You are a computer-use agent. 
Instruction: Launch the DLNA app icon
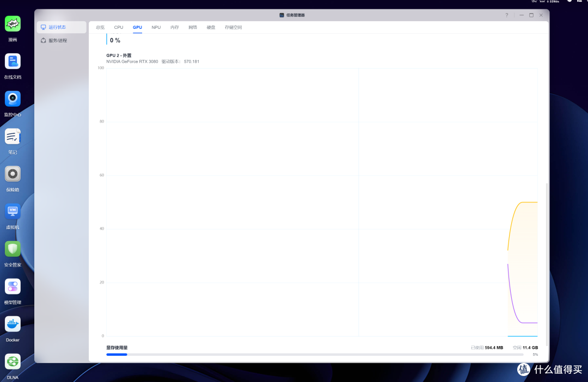(x=13, y=362)
